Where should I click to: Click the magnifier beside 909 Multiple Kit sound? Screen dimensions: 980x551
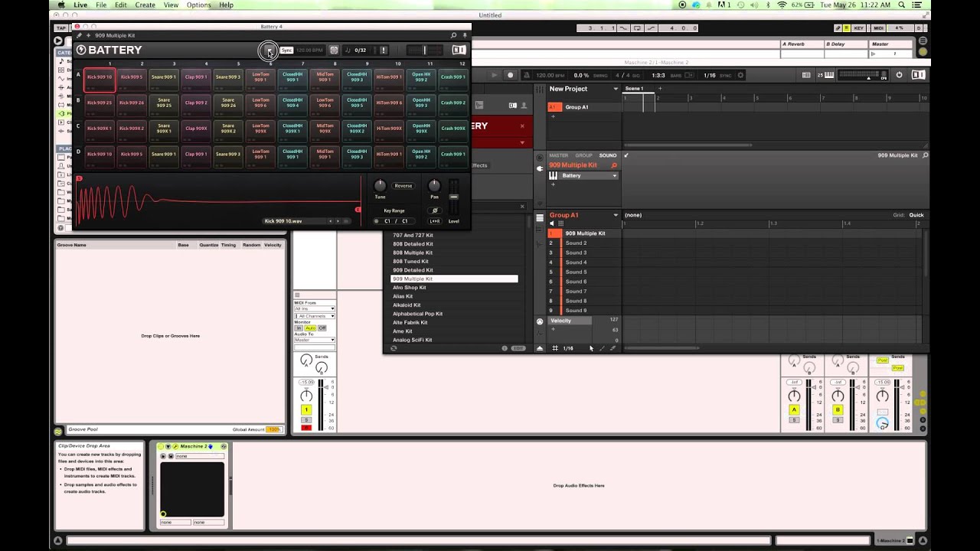(613, 165)
